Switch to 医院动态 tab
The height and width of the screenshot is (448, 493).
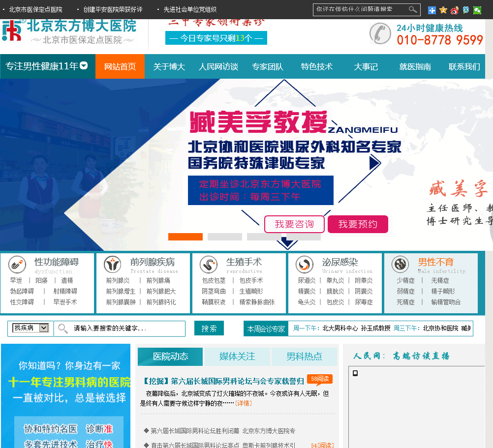point(170,357)
